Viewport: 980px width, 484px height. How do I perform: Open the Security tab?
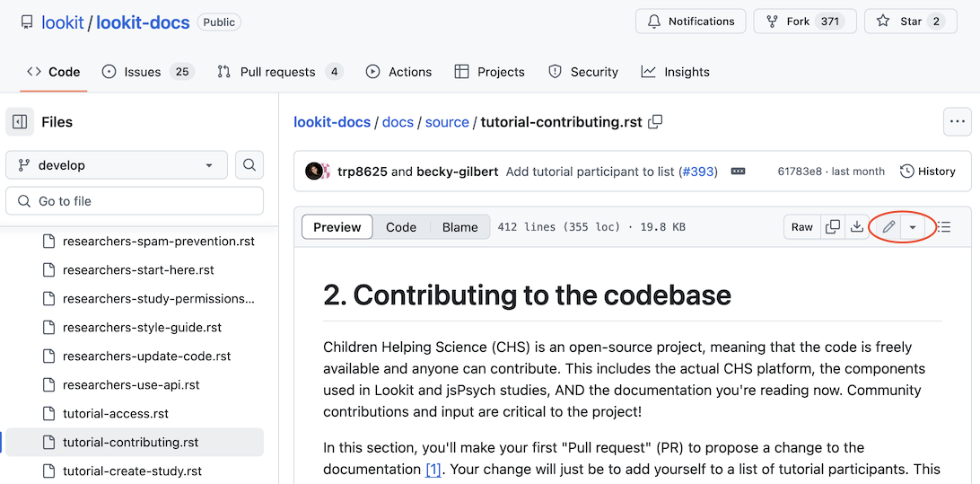click(583, 72)
